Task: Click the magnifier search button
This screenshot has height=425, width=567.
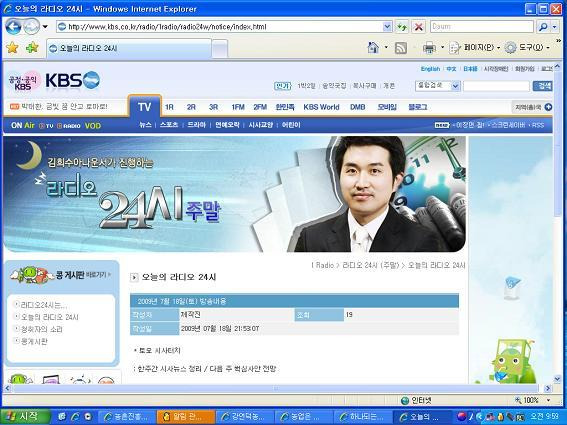Action: [543, 26]
